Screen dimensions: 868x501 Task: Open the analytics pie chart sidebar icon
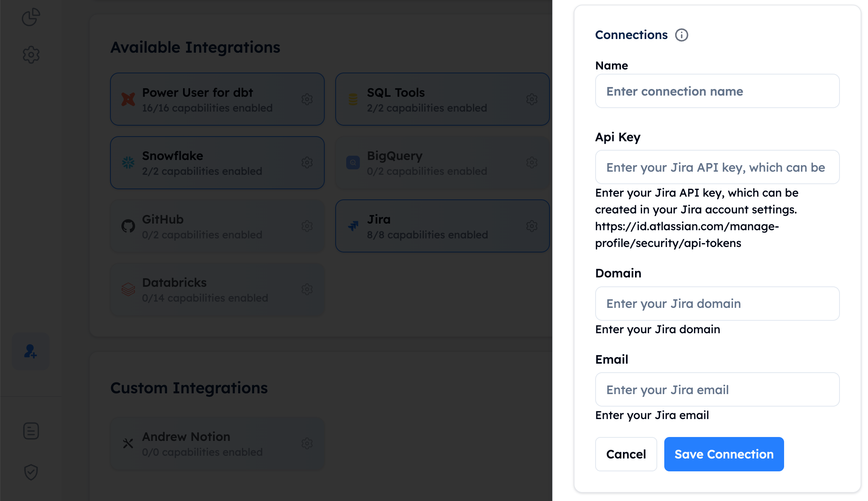pyautogui.click(x=31, y=17)
